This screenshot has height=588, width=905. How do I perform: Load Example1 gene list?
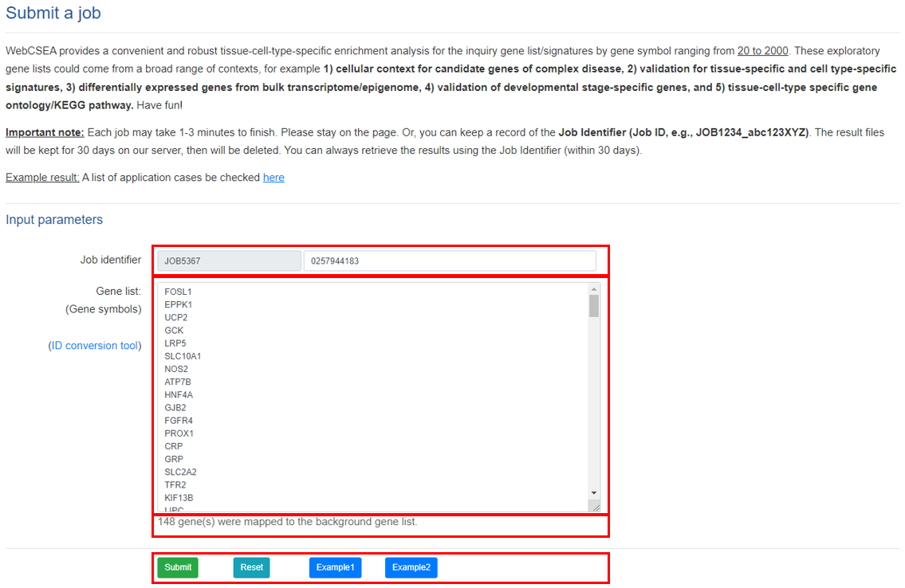pos(335,567)
